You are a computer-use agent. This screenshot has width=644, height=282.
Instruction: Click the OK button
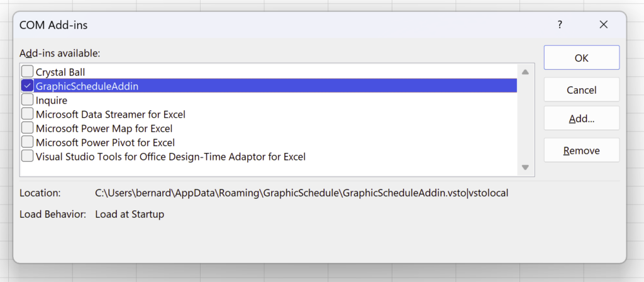tap(582, 57)
